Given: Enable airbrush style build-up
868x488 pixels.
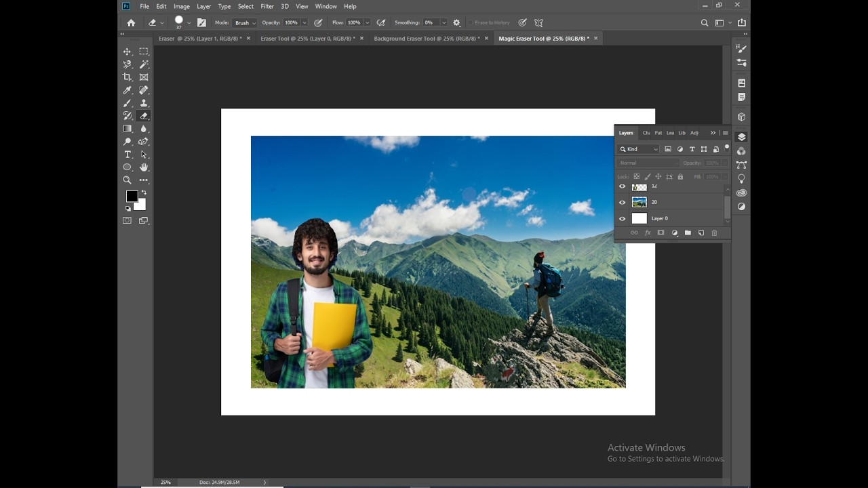Looking at the screenshot, I should [381, 22].
